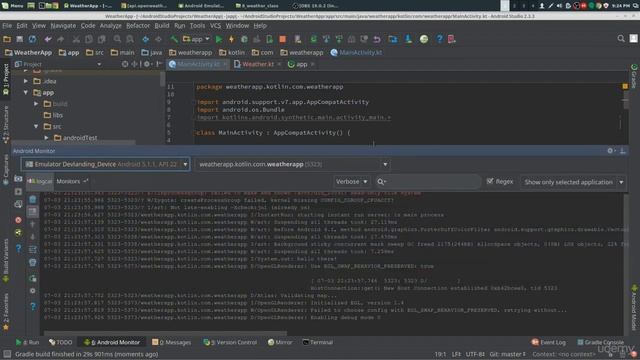Open the Emulator Devlanding_Device dropdown
This screenshot has height=360, width=640.
[x=105, y=164]
